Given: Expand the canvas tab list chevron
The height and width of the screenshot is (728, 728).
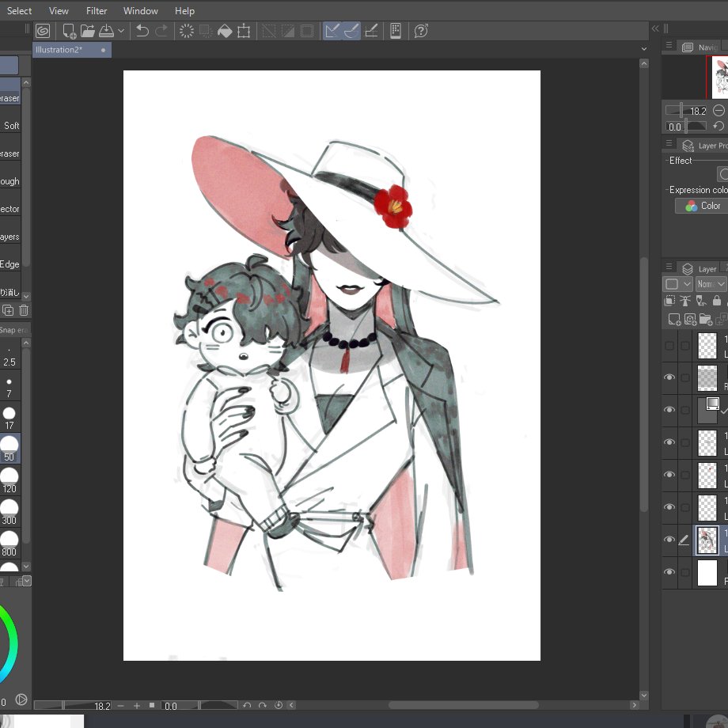Looking at the screenshot, I should (x=643, y=49).
